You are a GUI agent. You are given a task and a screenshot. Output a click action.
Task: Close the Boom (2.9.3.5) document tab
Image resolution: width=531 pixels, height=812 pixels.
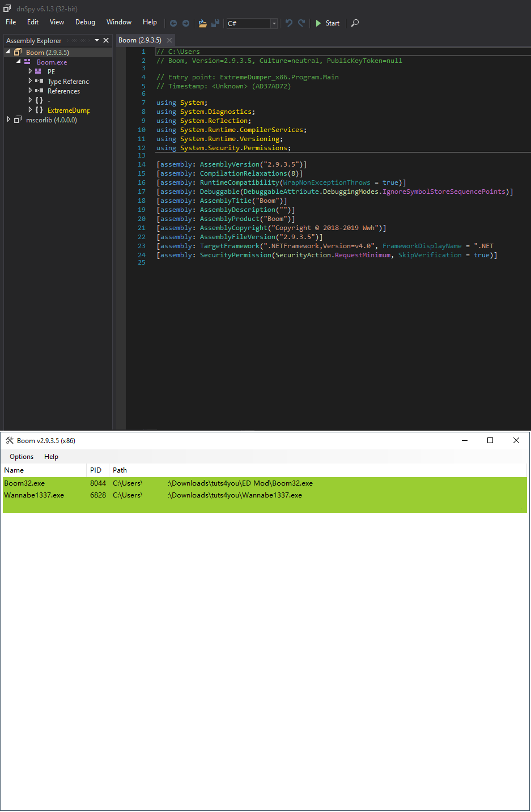point(169,40)
